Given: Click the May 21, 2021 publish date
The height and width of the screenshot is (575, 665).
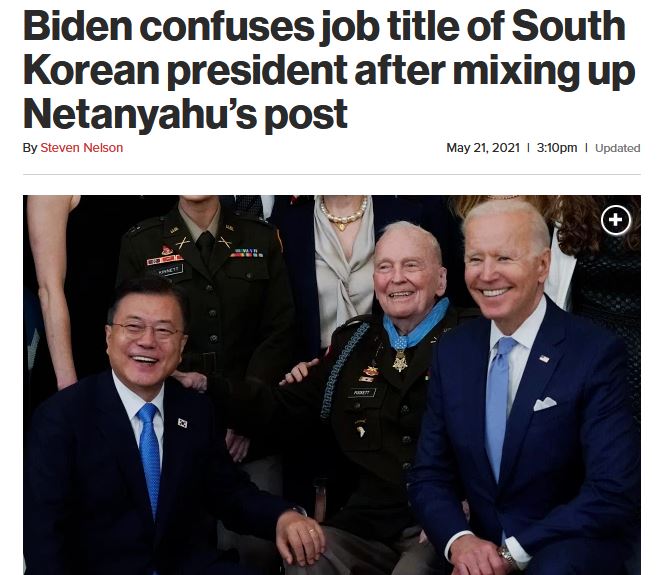Looking at the screenshot, I should (x=483, y=148).
